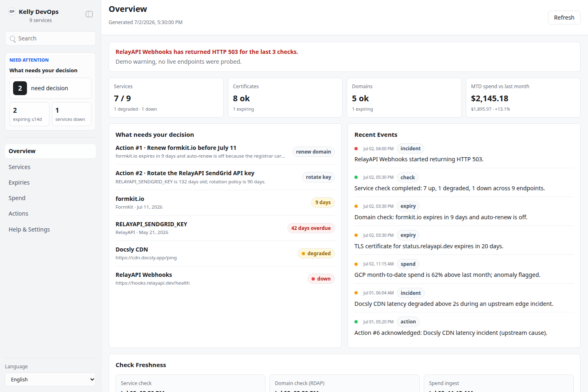588x392 pixels.
Task: Open the Docsly CDN service row
Action: click(225, 253)
